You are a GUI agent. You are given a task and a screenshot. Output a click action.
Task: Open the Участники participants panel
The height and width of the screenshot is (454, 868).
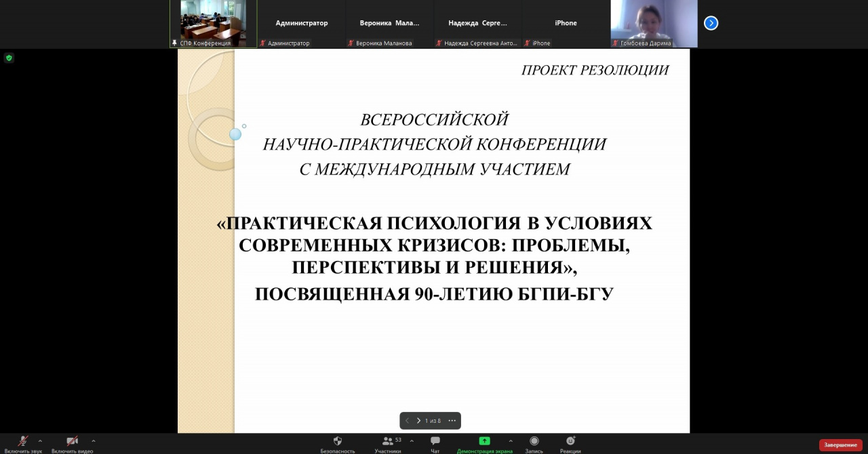coord(387,441)
